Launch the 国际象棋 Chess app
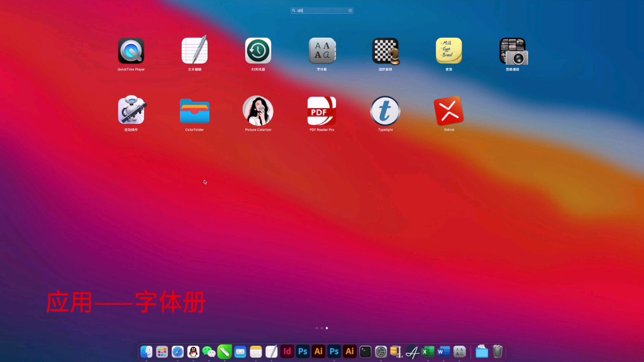Viewport: 644px width, 362px height. coord(386,52)
